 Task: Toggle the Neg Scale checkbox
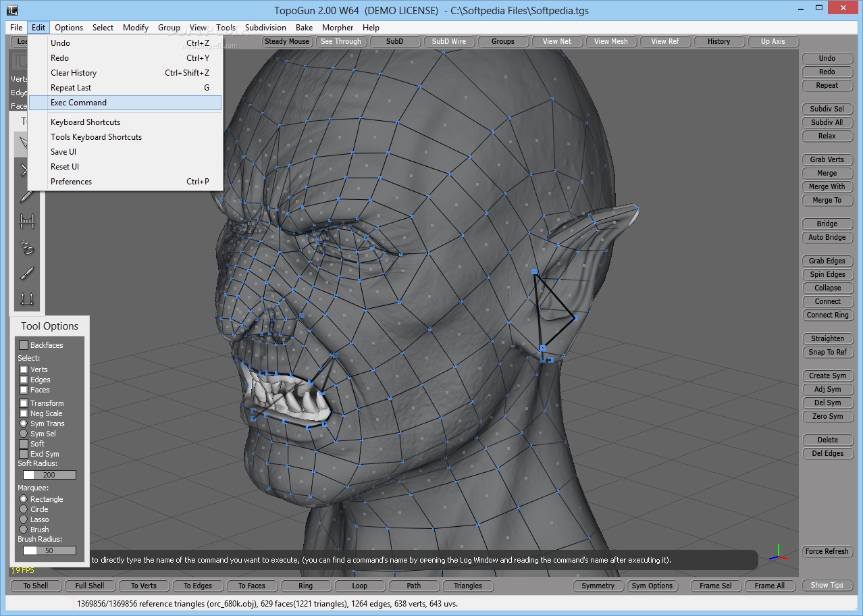point(24,413)
